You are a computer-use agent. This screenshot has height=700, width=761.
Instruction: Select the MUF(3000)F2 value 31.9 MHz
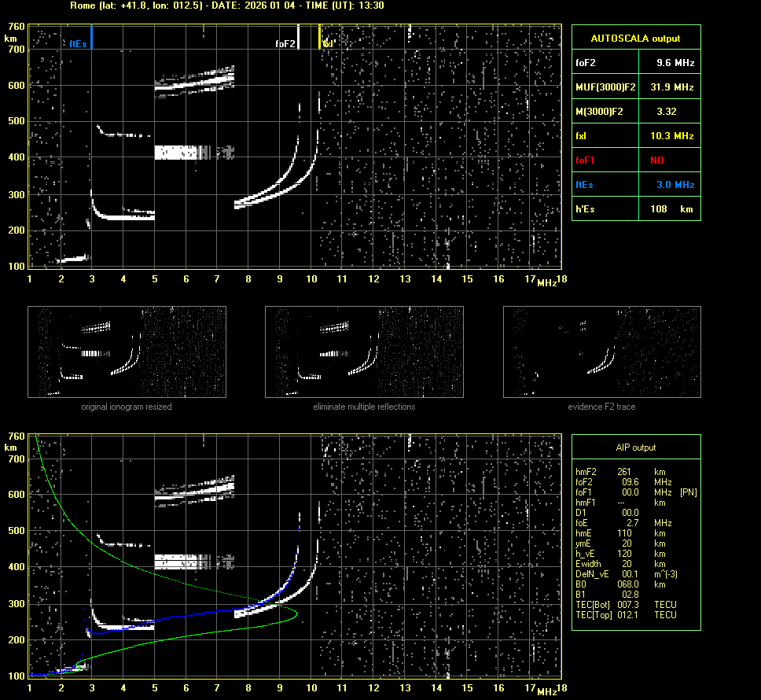(675, 87)
